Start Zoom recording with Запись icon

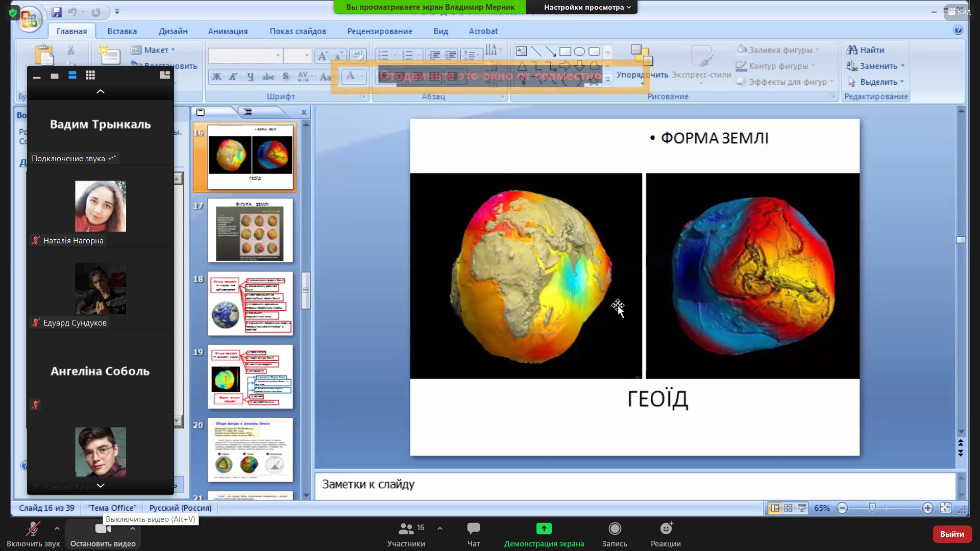point(615,529)
